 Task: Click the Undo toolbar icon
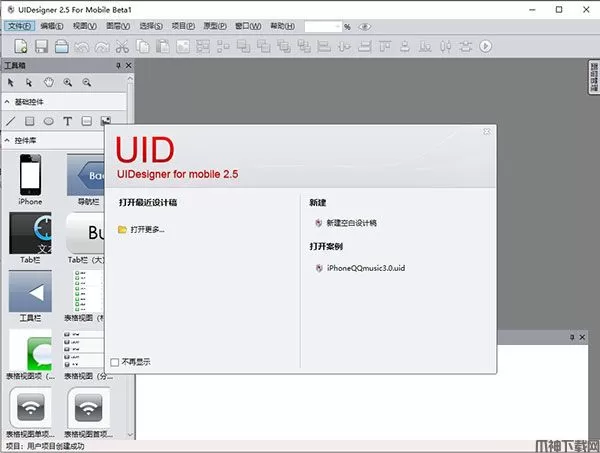pos(82,47)
